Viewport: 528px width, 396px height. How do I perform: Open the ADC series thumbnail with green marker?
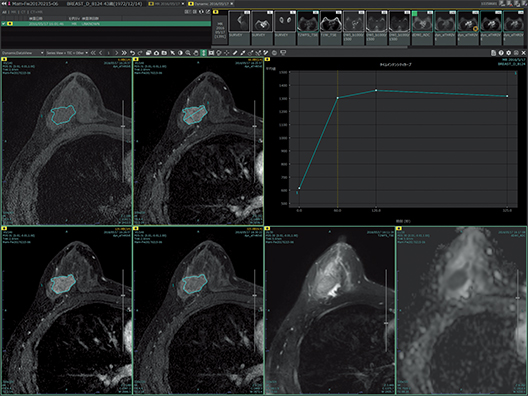click(x=422, y=27)
